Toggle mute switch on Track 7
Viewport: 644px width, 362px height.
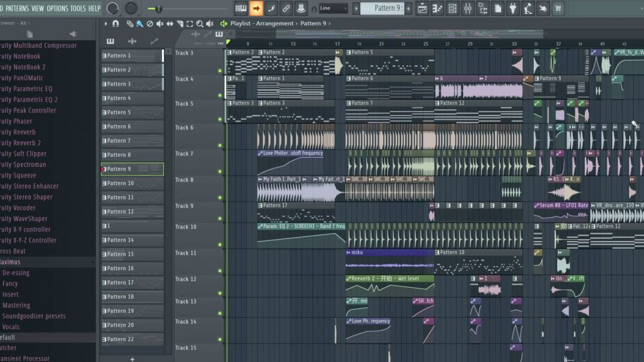pyautogui.click(x=220, y=171)
